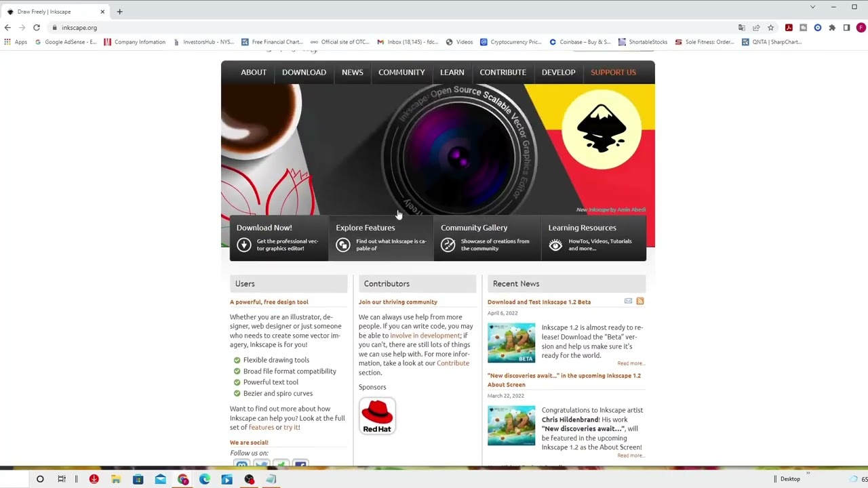Image resolution: width=868 pixels, height=488 pixels.
Task: Reload the inkscape.org page
Action: [37, 28]
